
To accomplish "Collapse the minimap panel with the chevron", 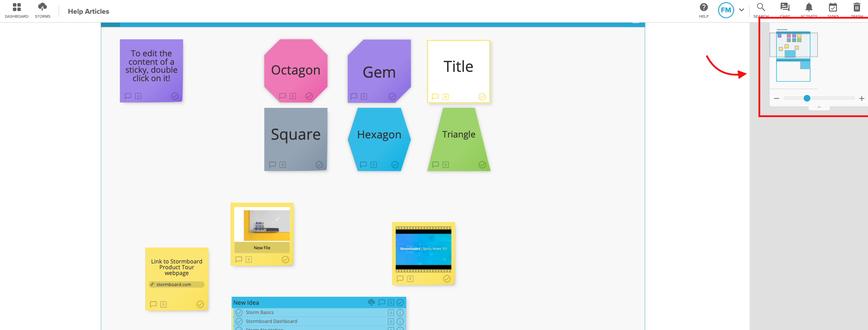I will coord(819,107).
